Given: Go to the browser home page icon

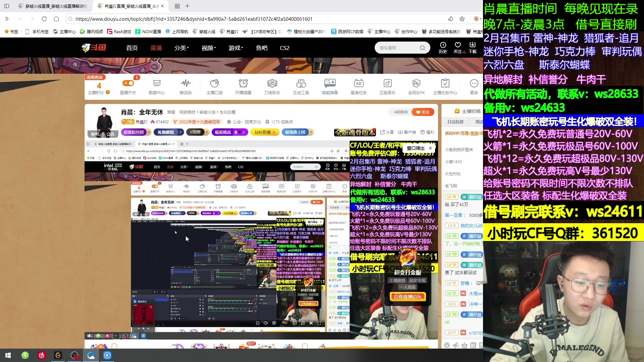Looking at the screenshot, I should [x=56, y=19].
